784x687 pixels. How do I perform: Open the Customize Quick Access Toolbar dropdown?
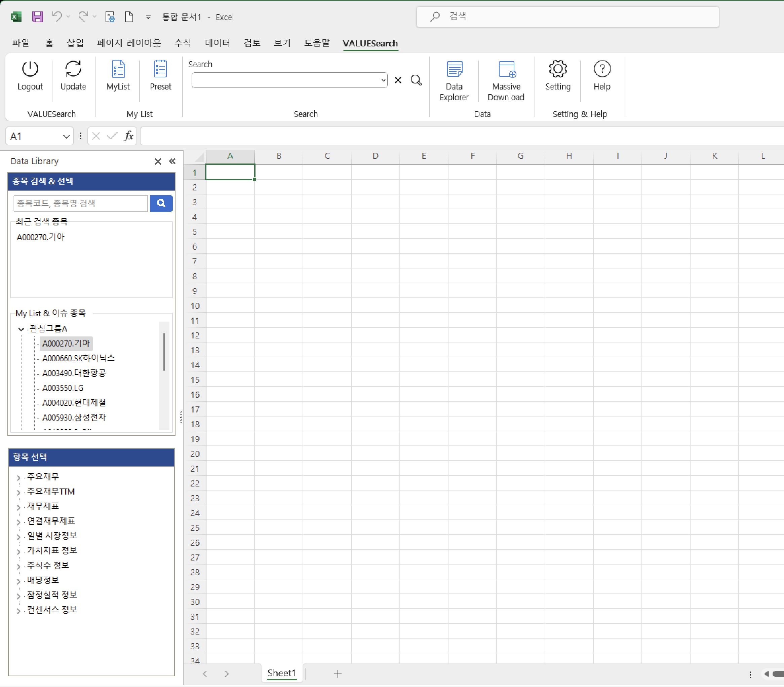click(148, 17)
